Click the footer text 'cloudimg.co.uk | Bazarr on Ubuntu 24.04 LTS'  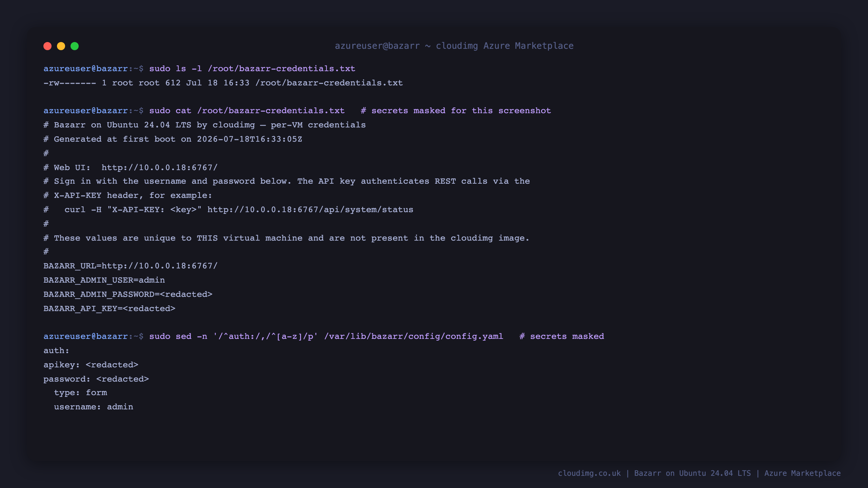(654, 473)
